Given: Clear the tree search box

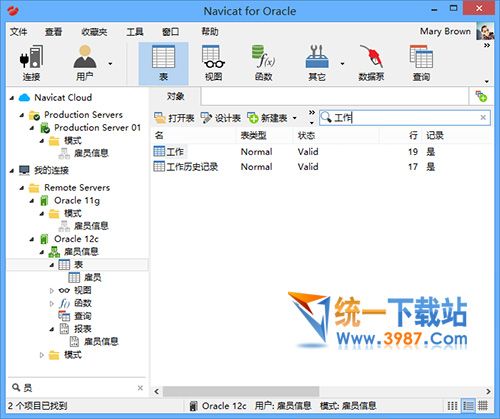Looking at the screenshot, I should [140, 388].
